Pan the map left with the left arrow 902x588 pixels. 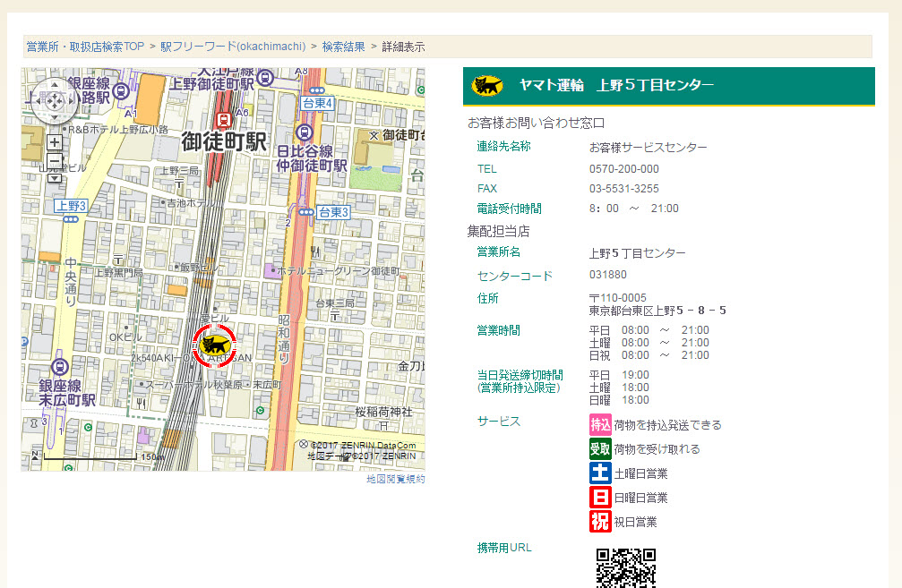(39, 101)
